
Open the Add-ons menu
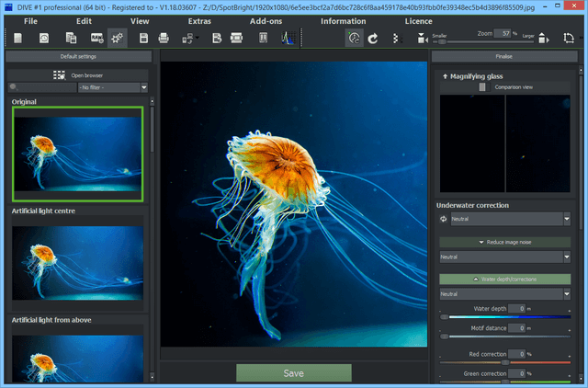click(267, 20)
